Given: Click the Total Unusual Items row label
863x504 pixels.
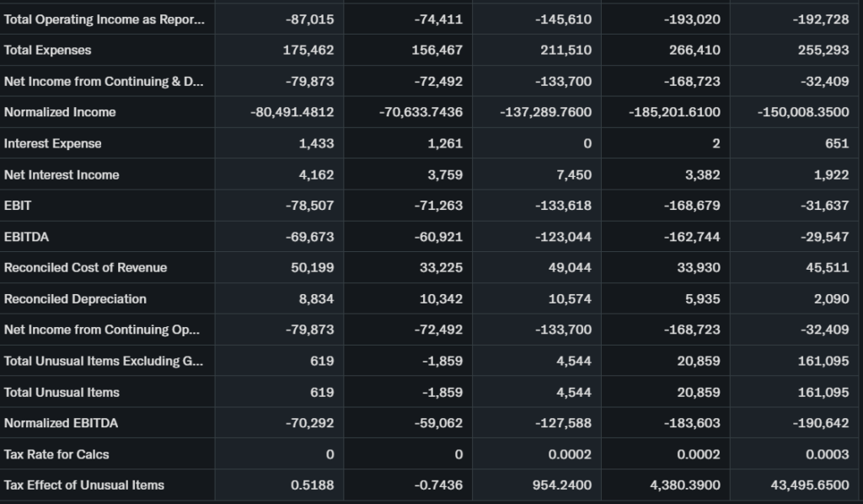Looking at the screenshot, I should (x=62, y=392).
